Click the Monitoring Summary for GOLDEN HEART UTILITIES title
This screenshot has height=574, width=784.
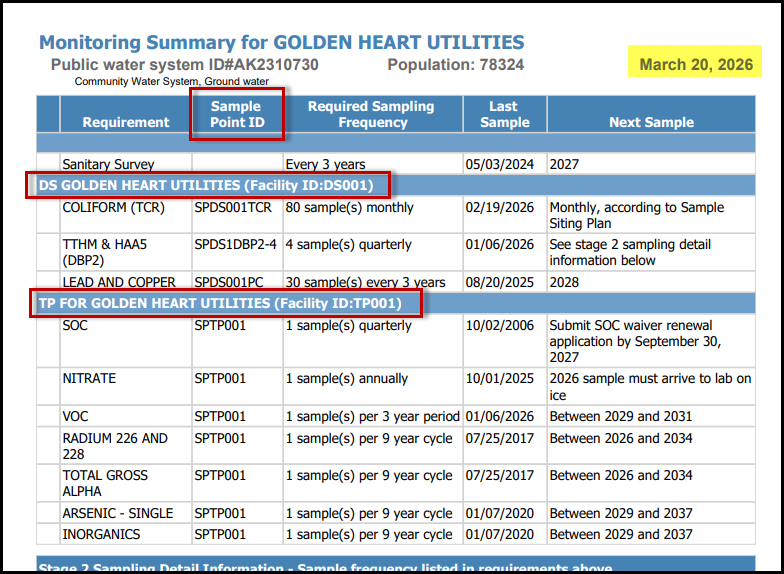281,42
